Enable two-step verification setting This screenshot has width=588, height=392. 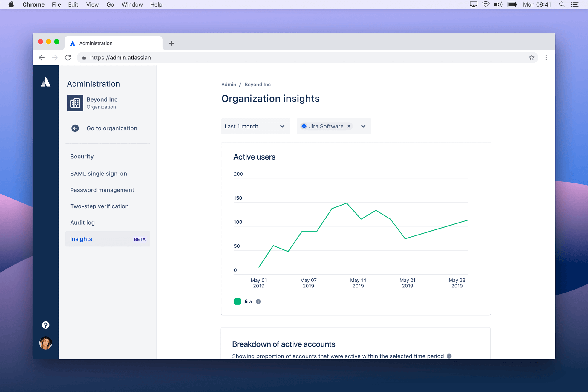click(99, 206)
